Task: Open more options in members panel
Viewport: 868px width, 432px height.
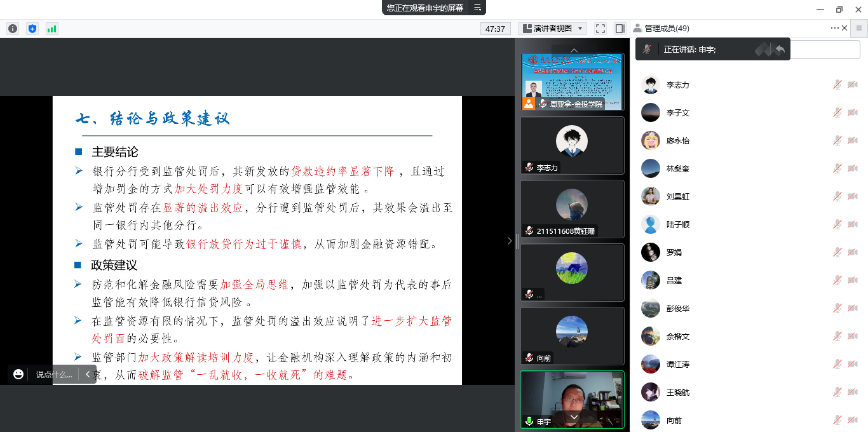Action: (834, 28)
